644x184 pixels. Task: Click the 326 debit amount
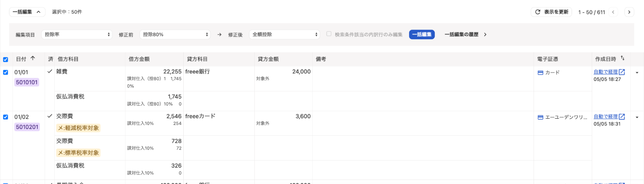pos(177,166)
